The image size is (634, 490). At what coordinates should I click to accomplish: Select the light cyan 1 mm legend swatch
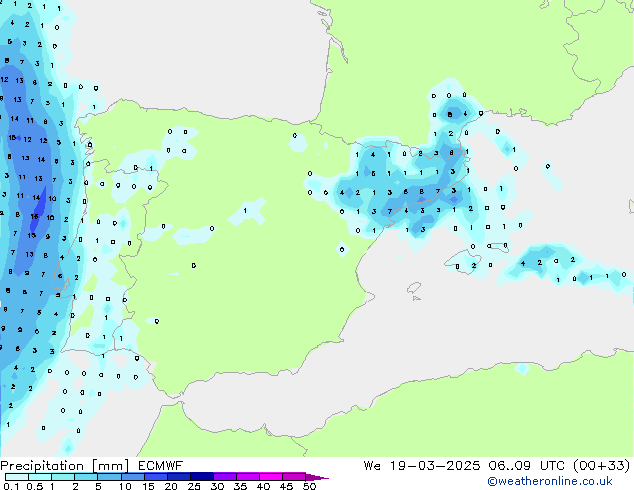(x=63, y=476)
